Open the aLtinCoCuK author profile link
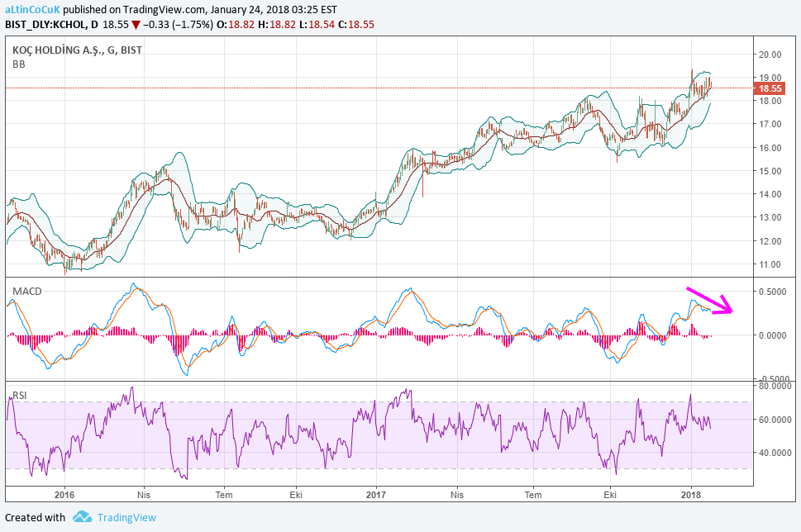Screen dimensions: 801x532 pyautogui.click(x=33, y=9)
